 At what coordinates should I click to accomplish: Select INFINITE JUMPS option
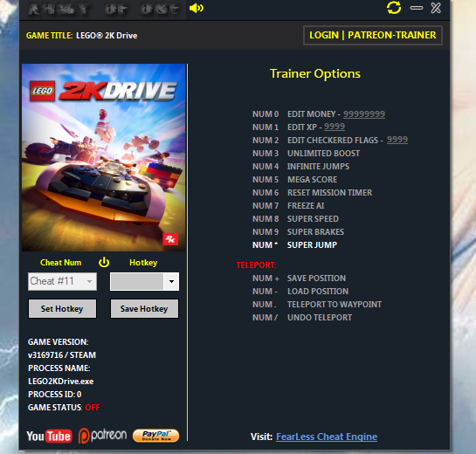[318, 166]
